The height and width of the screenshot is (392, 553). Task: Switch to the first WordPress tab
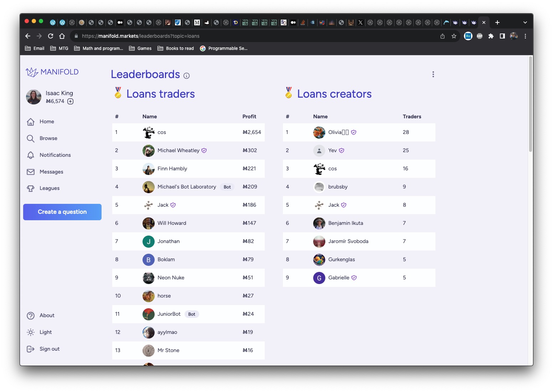(53, 22)
